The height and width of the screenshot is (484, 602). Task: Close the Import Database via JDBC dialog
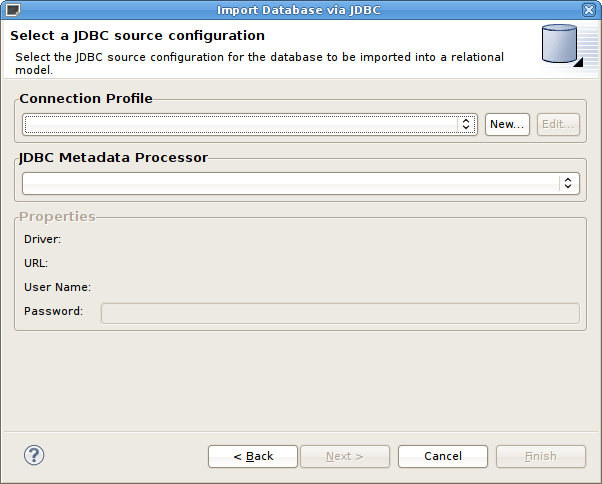pos(590,10)
